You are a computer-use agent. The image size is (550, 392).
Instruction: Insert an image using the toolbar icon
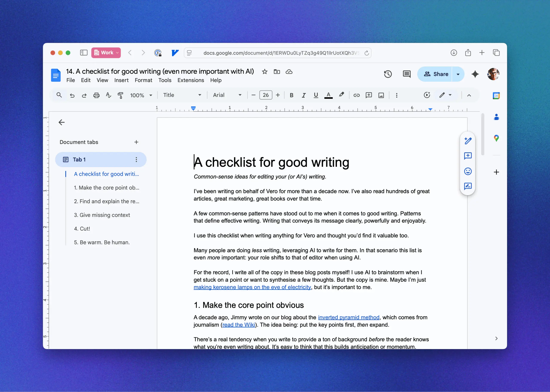(x=381, y=95)
